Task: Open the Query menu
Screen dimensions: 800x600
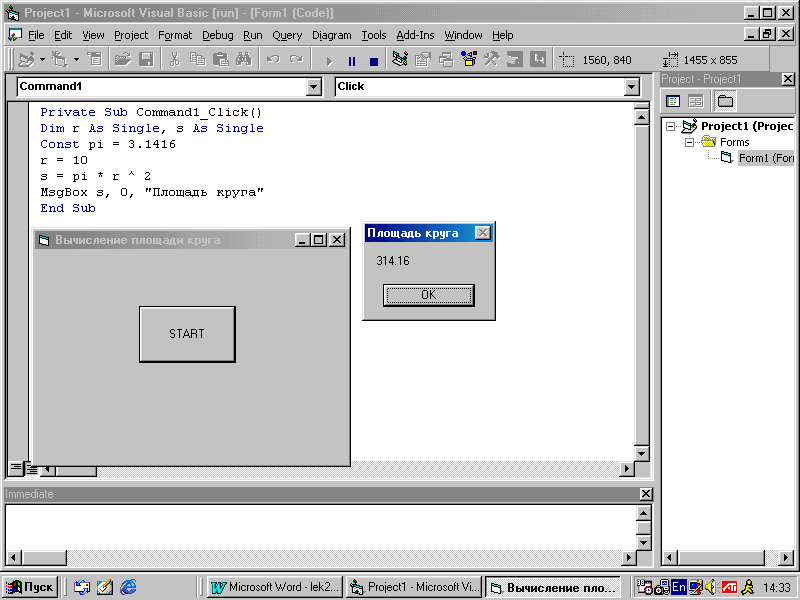Action: (287, 35)
